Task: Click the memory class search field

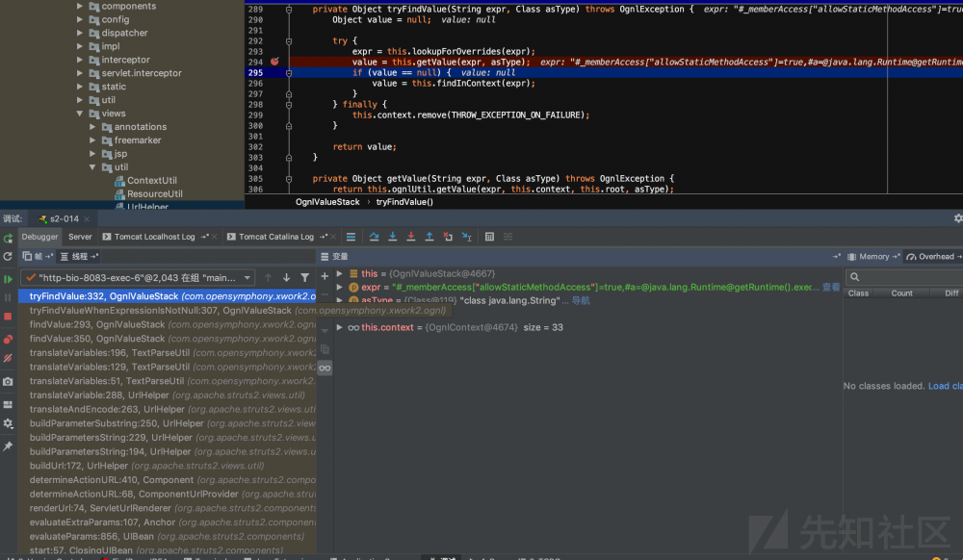Action: pos(905,277)
